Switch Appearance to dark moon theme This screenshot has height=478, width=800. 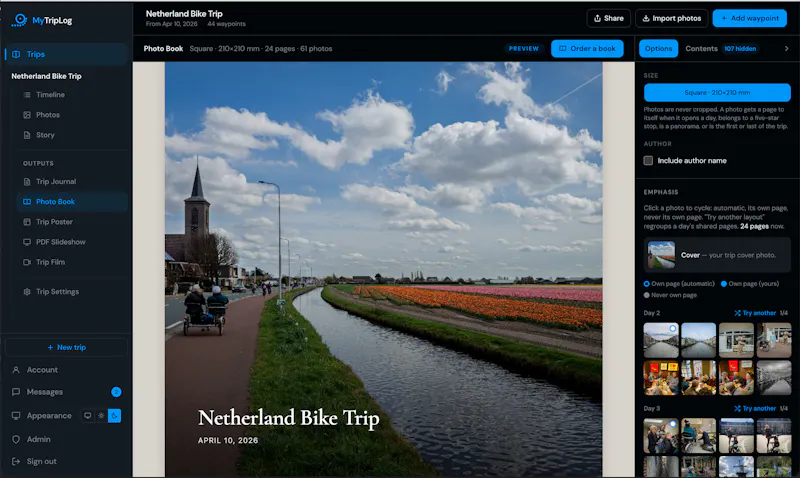pos(114,416)
